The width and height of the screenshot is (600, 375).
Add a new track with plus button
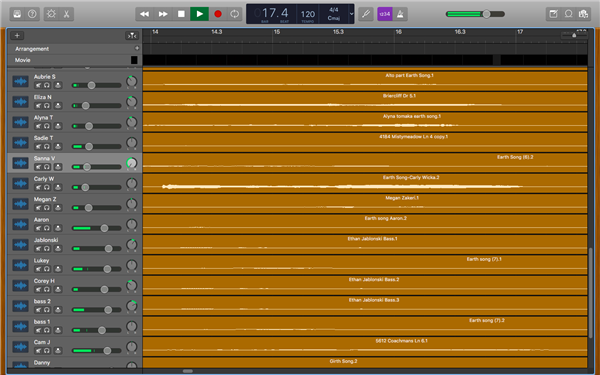(x=17, y=36)
